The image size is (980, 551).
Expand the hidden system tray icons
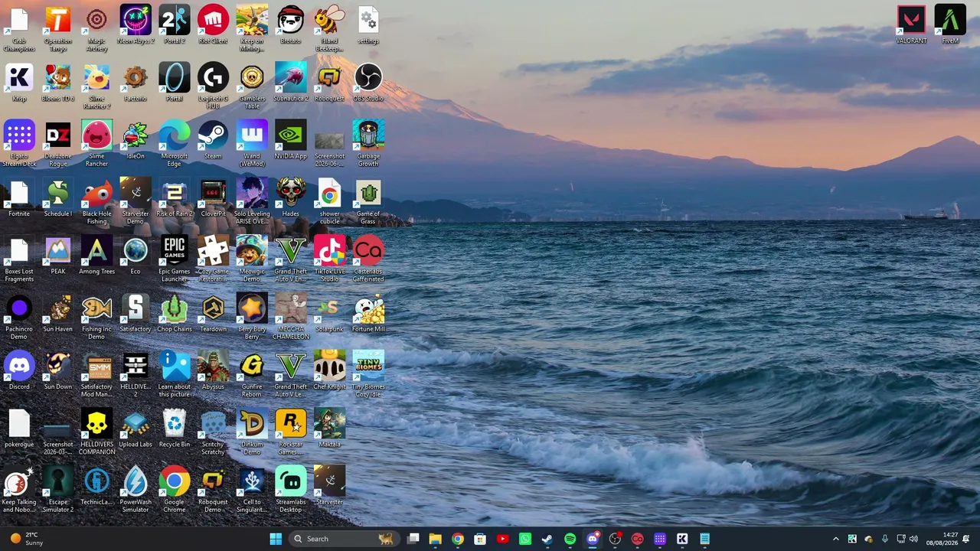click(835, 539)
